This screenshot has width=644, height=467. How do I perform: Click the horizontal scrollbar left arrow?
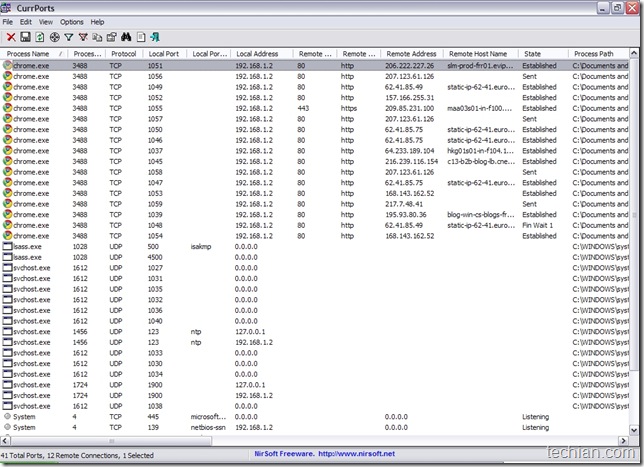click(x=5, y=441)
